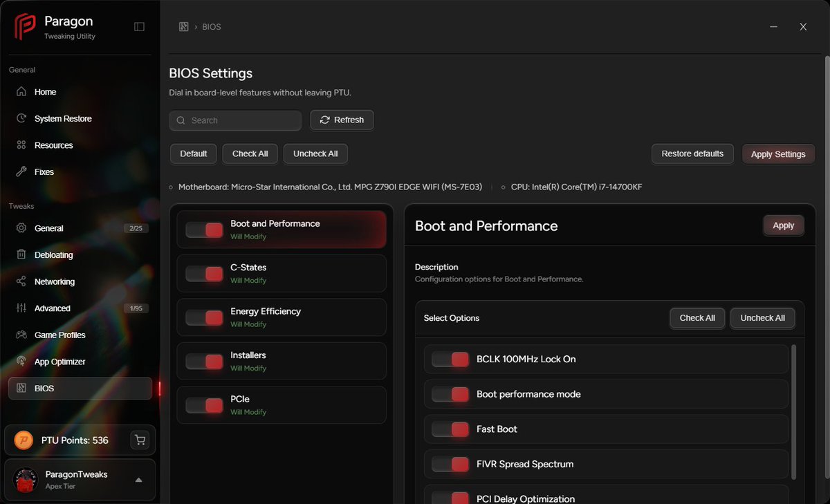Click the Search input field

pos(235,120)
